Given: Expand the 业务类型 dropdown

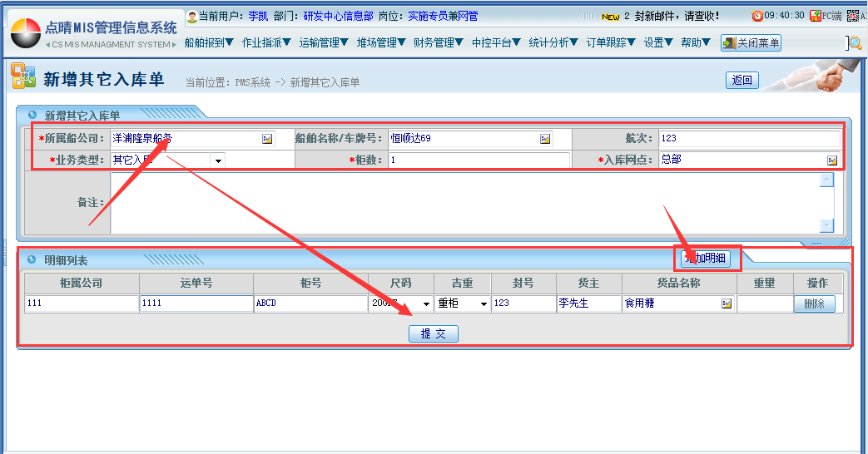Looking at the screenshot, I should click(x=217, y=160).
